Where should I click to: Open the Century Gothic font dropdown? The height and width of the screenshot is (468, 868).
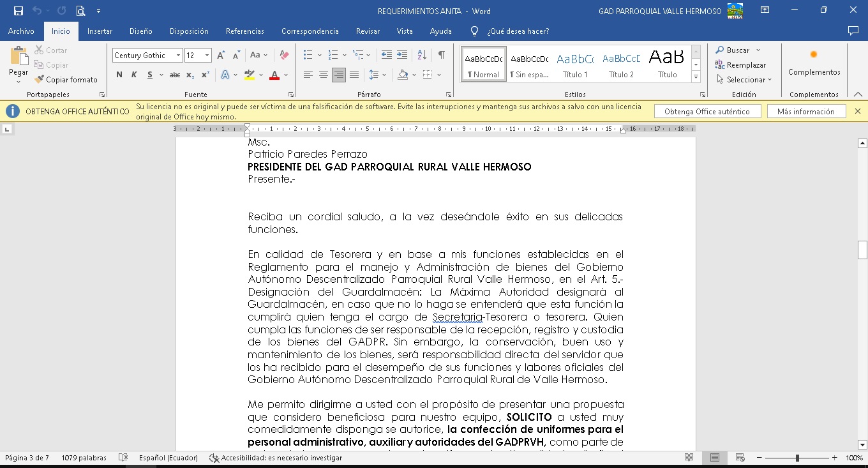(x=179, y=56)
